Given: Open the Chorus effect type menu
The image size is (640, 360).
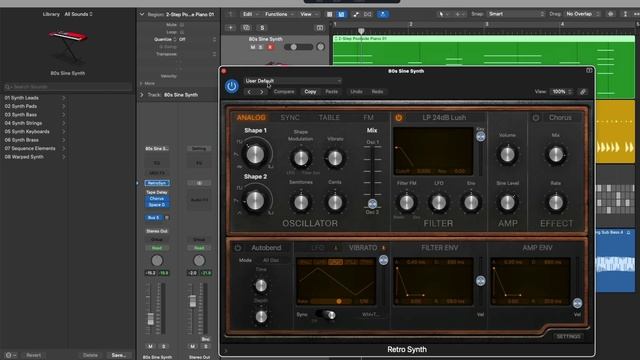Looking at the screenshot, I should (x=560, y=118).
